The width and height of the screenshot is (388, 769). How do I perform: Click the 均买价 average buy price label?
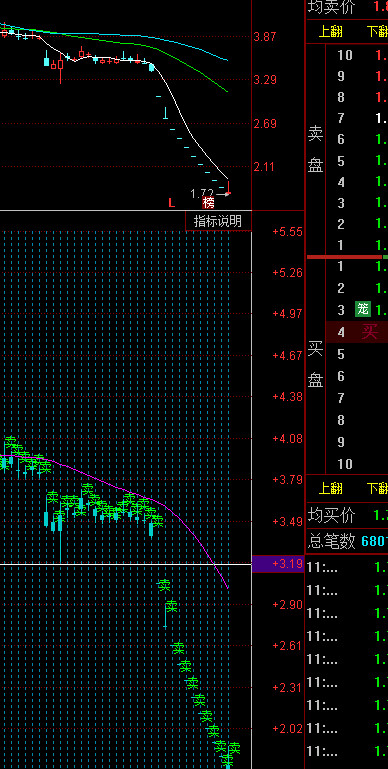click(332, 515)
